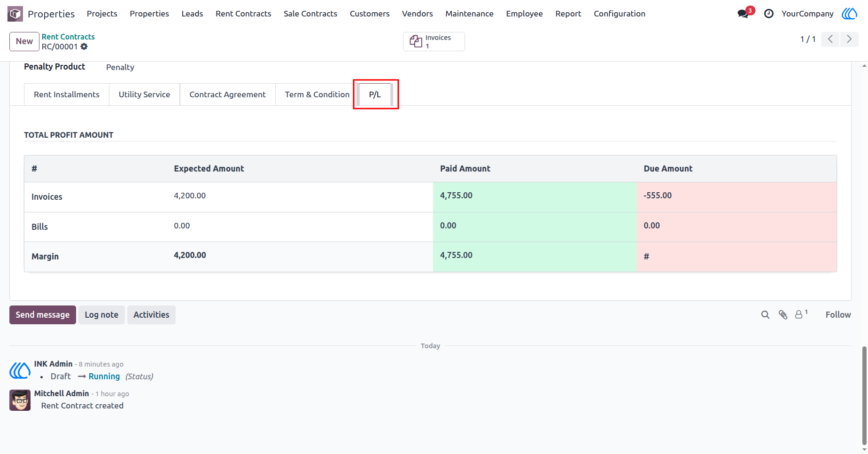The width and height of the screenshot is (868, 454).
Task: Click the gear icon beside RC/00001
Action: pos(84,47)
